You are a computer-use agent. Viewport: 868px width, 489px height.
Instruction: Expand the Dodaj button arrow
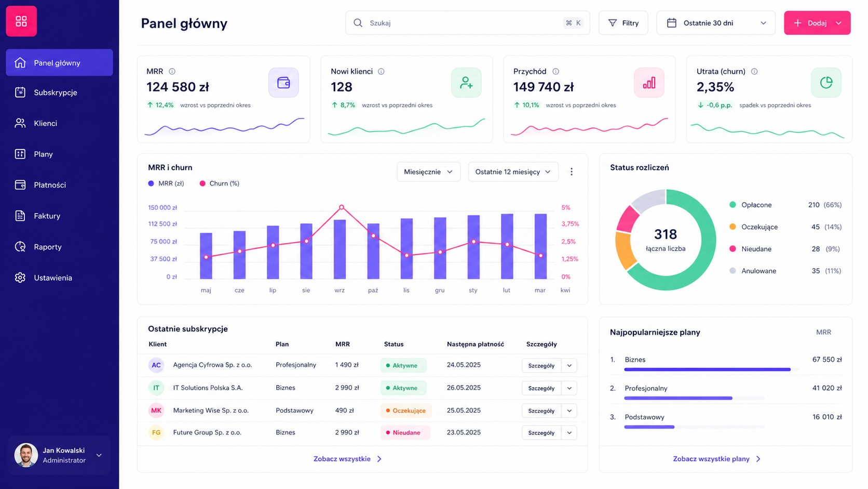(x=838, y=23)
